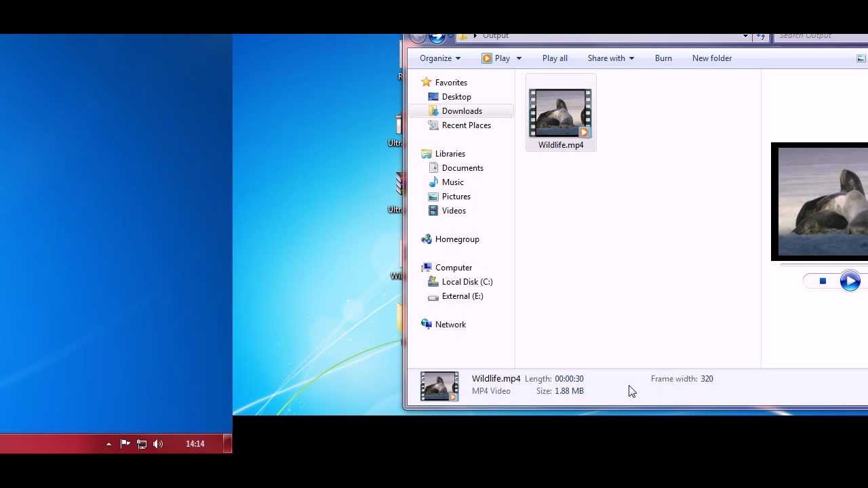Click the preview pane Stop button
Viewport: 868px width, 488px height.
pyautogui.click(x=823, y=281)
